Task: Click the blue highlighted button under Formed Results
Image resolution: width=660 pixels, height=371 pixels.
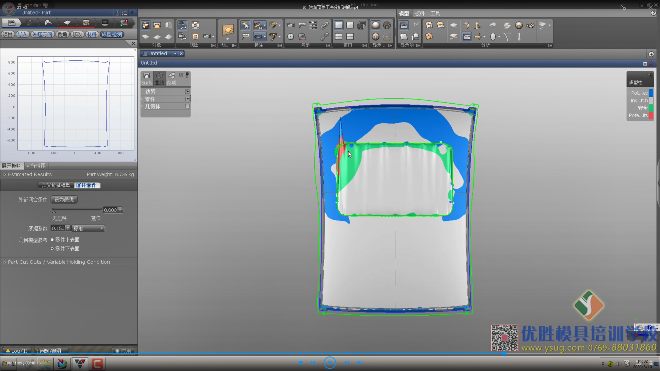Action: click(87, 185)
